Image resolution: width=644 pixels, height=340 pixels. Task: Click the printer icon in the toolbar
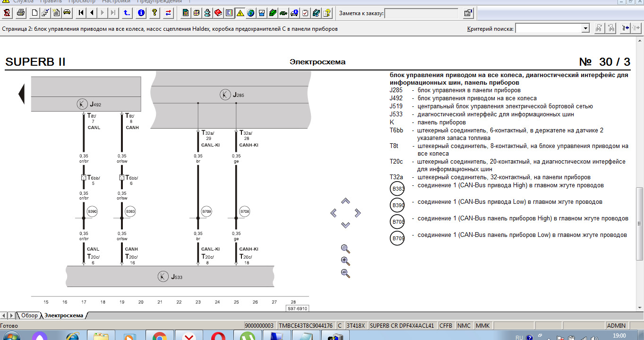pos(20,13)
